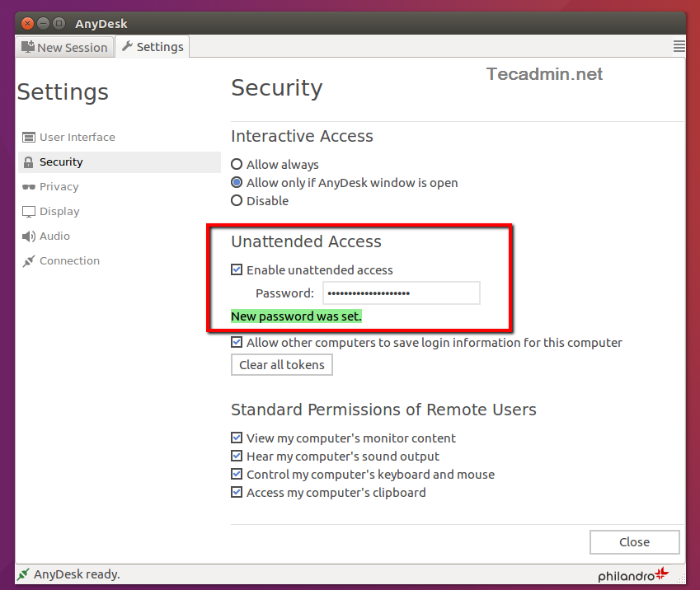This screenshot has width=700, height=590.
Task: Click 'Standard Permissions of Remote Users' heading
Action: tap(383, 410)
